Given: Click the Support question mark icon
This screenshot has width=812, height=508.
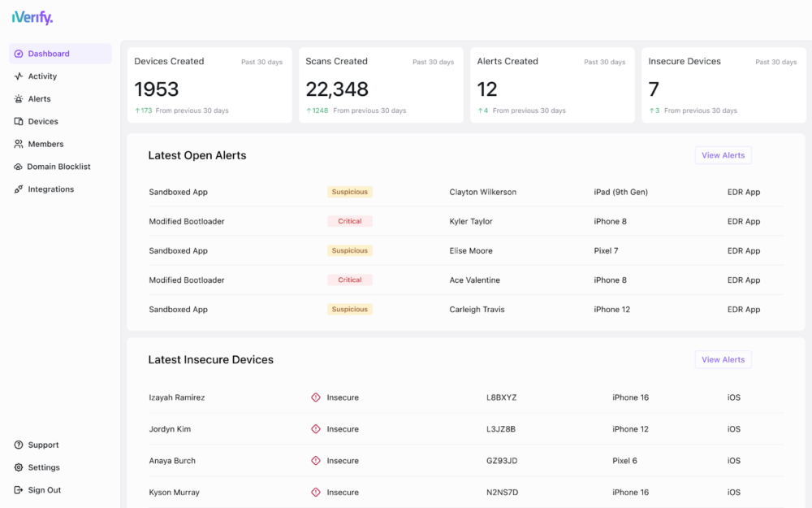Looking at the screenshot, I should click(19, 445).
